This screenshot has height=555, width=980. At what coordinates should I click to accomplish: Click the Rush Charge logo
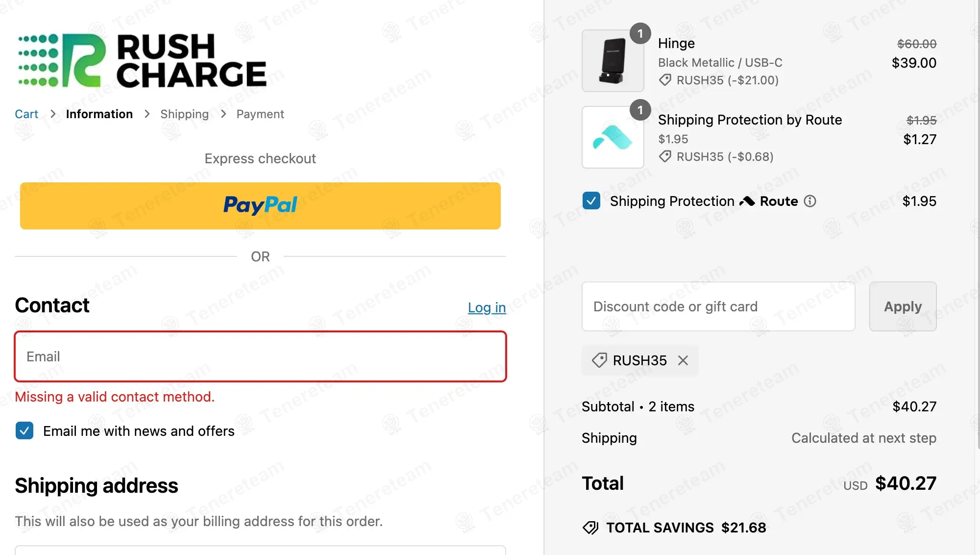click(x=142, y=60)
